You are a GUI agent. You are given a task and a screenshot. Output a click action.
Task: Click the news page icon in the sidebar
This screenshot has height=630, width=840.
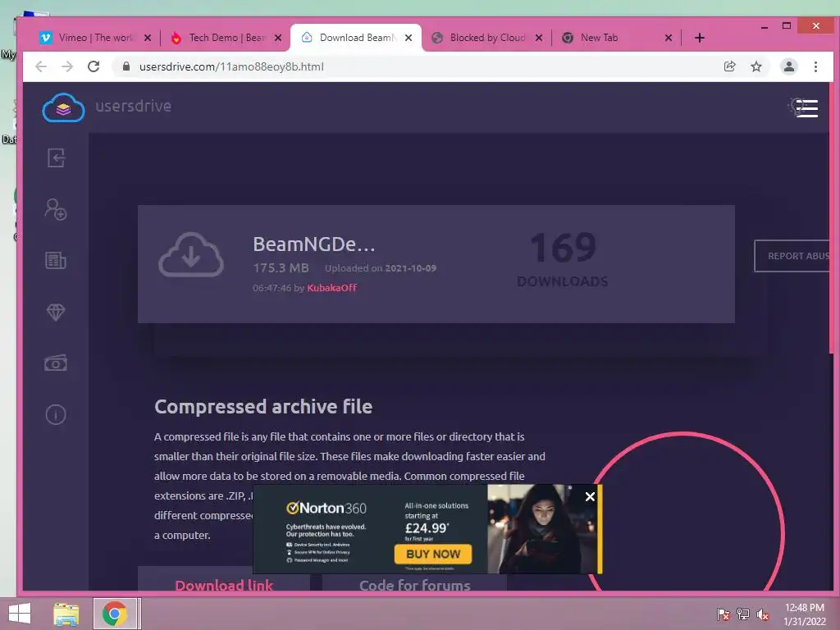click(56, 260)
